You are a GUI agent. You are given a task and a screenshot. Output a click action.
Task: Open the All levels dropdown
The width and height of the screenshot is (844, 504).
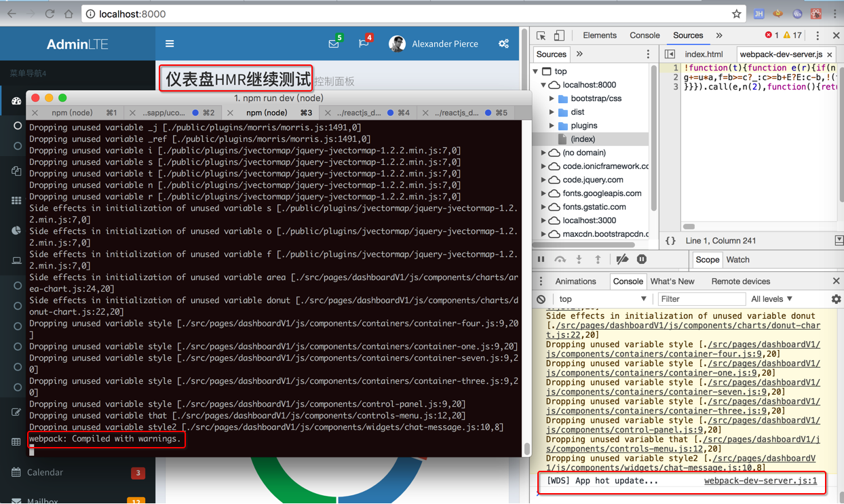[771, 299]
